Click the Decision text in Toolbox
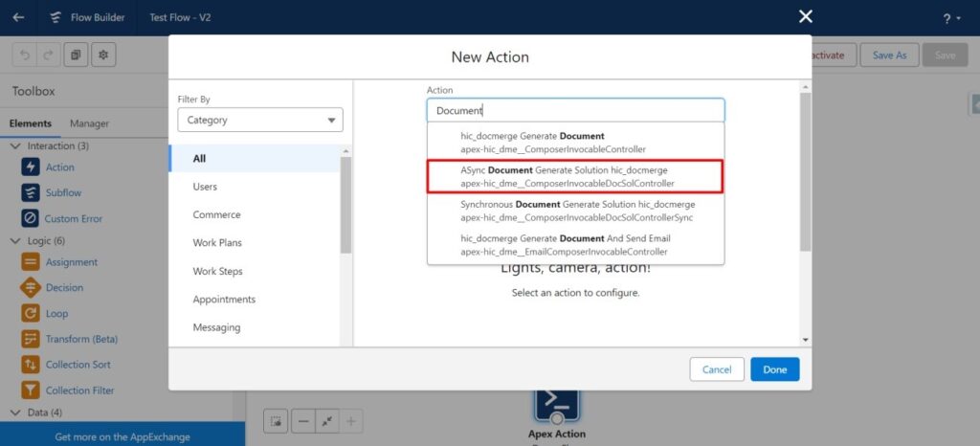980x446 pixels. click(64, 288)
